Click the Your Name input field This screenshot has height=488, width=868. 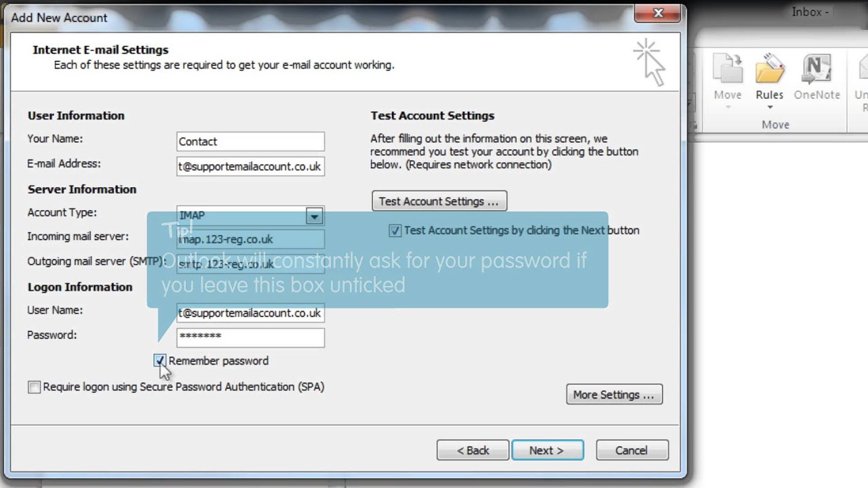[250, 141]
